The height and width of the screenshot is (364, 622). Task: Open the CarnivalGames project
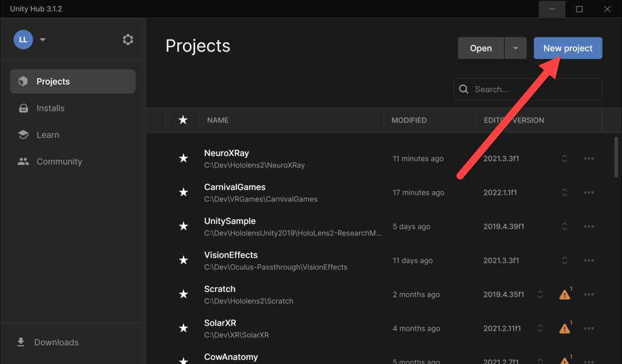[x=235, y=187]
